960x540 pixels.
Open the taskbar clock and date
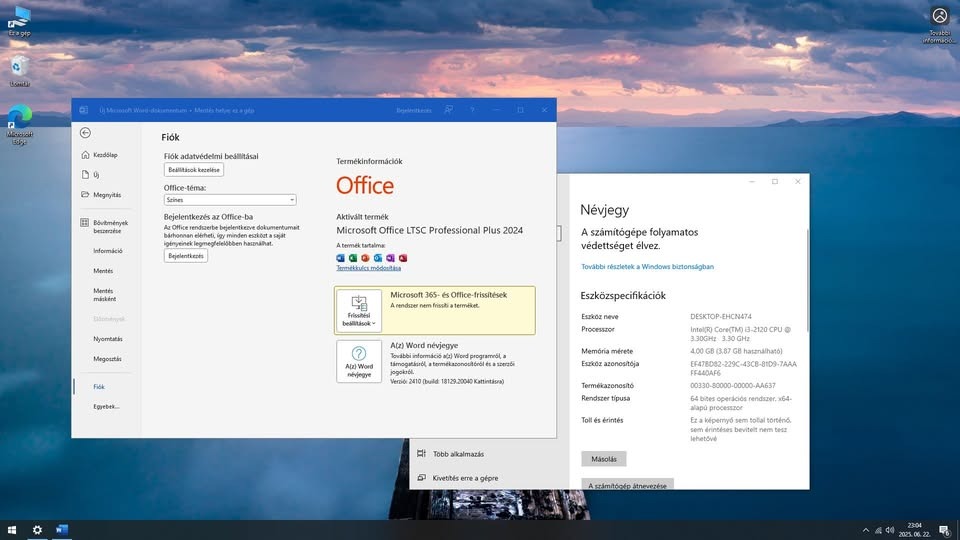tap(914, 530)
